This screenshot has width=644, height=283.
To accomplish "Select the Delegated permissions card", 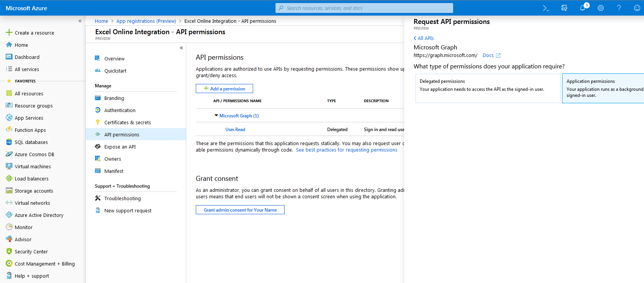I will pos(488,88).
